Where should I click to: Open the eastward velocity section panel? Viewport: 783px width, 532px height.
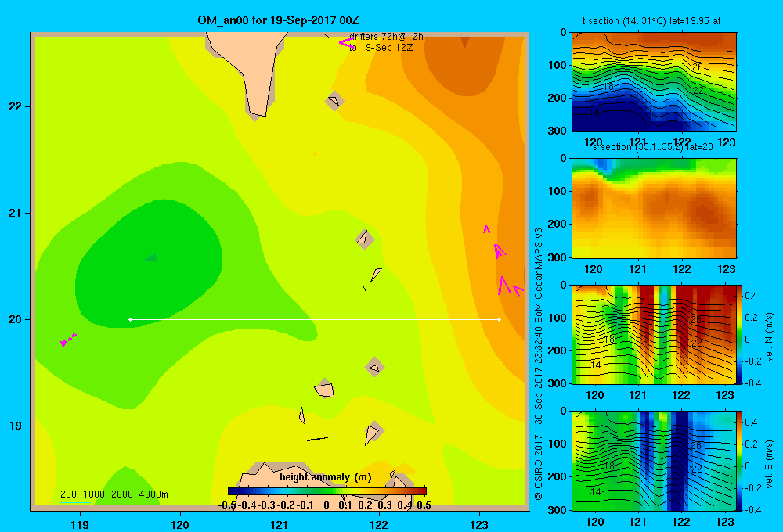point(654,461)
